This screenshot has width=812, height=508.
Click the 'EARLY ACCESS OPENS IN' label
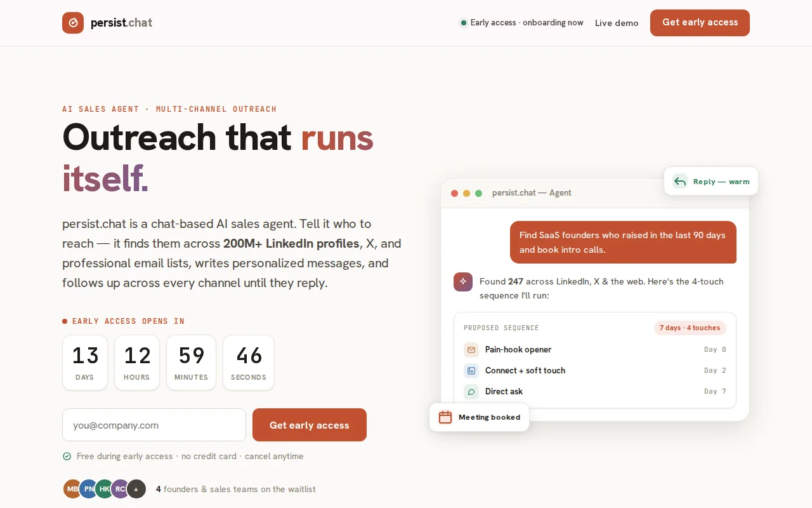pyautogui.click(x=128, y=321)
